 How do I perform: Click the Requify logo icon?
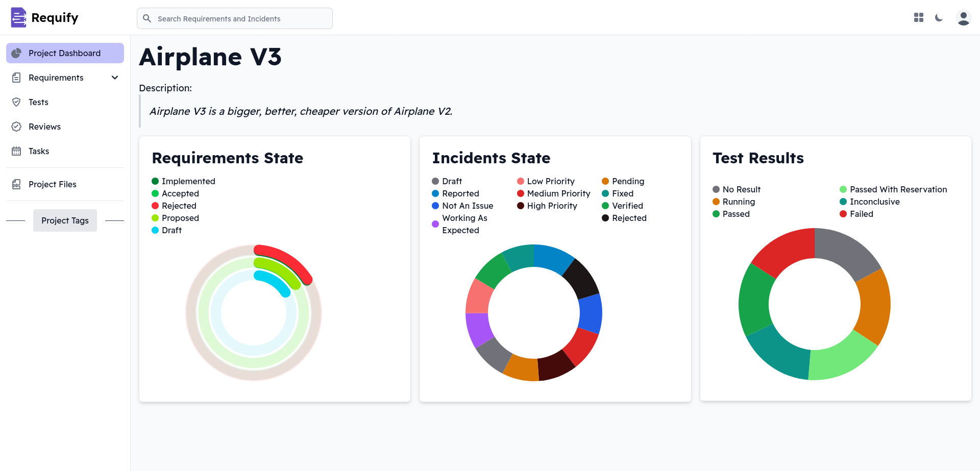click(18, 17)
